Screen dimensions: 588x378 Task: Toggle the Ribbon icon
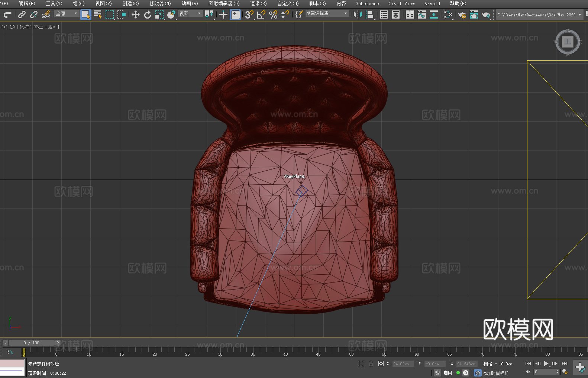[x=410, y=14]
